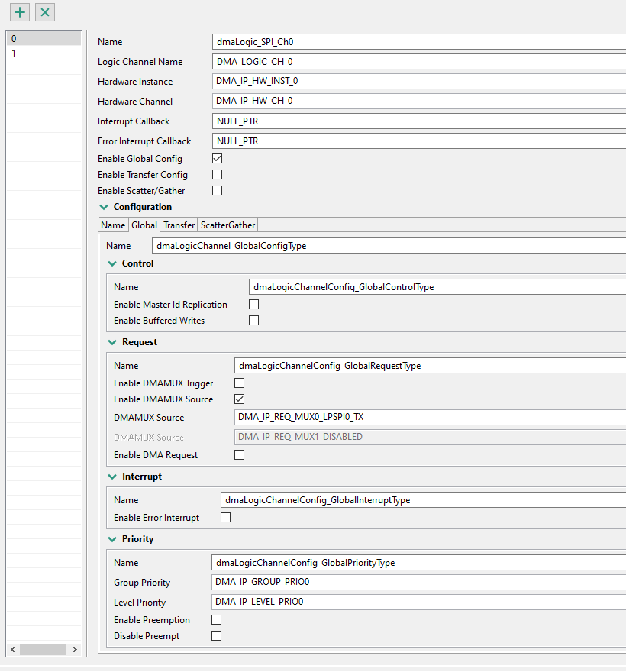This screenshot has width=626, height=672.
Task: Switch to the Transfer tab
Action: [x=178, y=225]
